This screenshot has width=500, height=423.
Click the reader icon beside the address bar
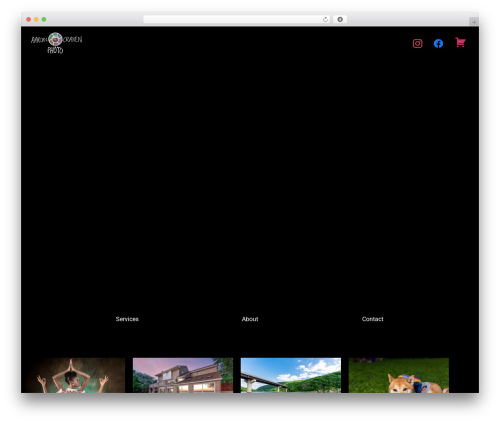[x=340, y=19]
